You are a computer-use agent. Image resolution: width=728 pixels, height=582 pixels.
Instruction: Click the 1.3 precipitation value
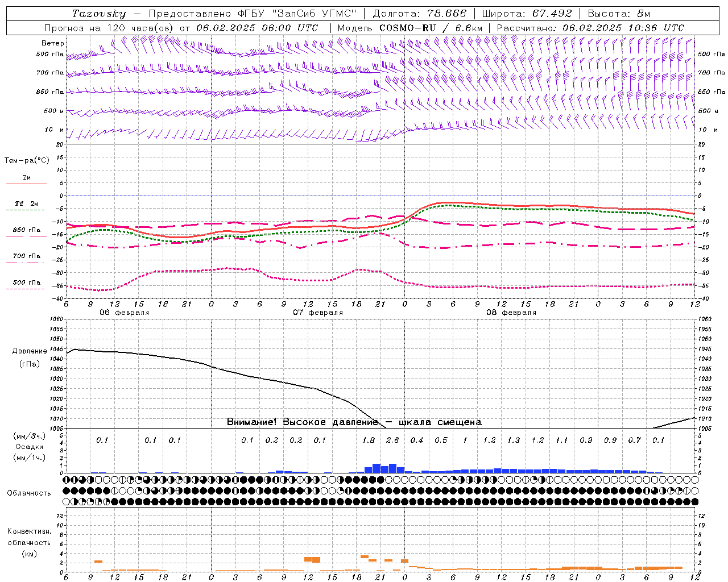point(514,440)
